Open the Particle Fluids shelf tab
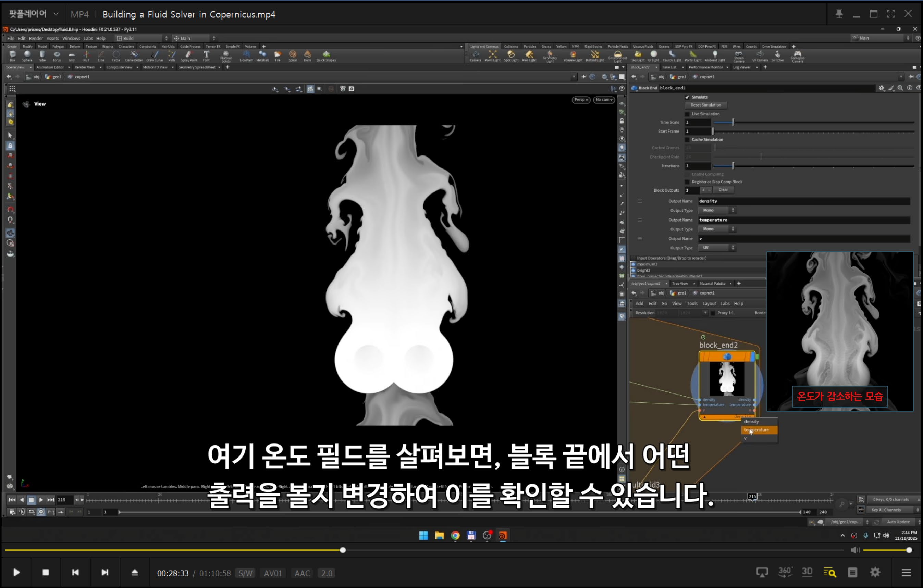The width and height of the screenshot is (923, 588). tap(617, 46)
